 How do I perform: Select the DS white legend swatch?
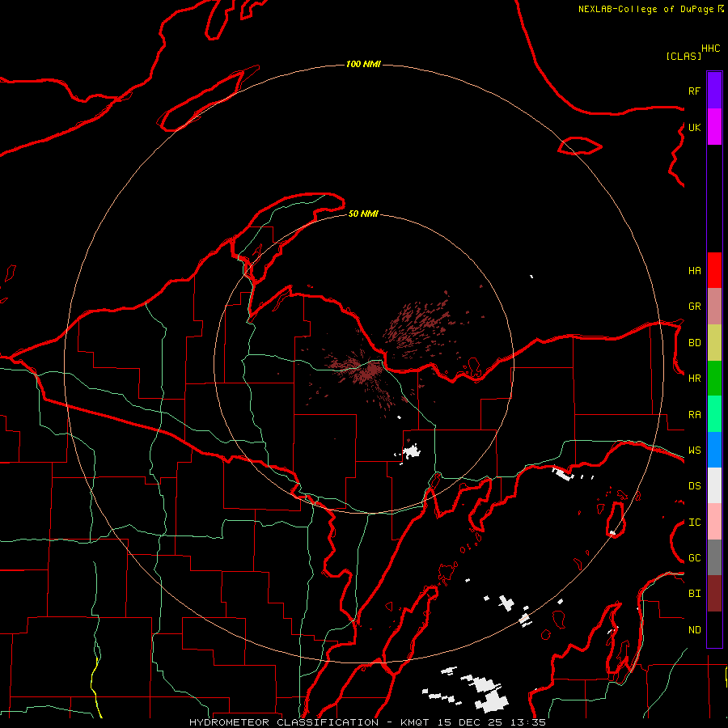click(714, 485)
